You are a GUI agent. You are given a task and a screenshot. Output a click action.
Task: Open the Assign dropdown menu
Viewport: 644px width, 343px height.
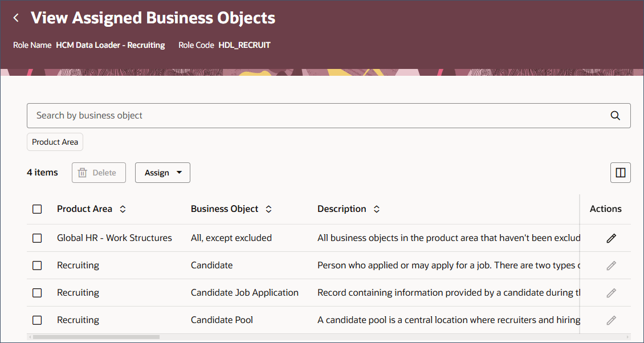point(162,173)
